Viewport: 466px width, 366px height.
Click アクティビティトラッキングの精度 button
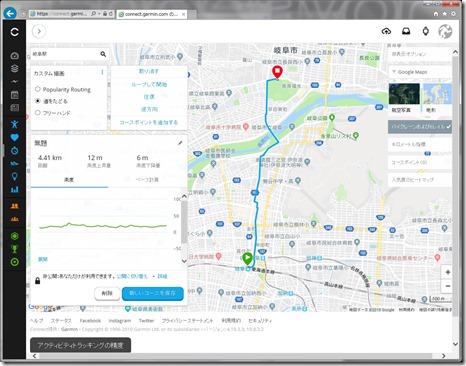[80, 345]
